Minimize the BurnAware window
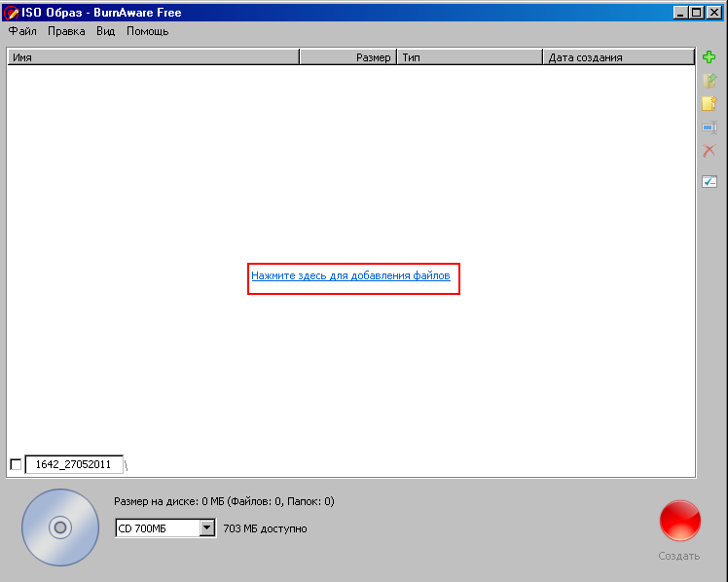This screenshot has width=728, height=582. (x=680, y=13)
